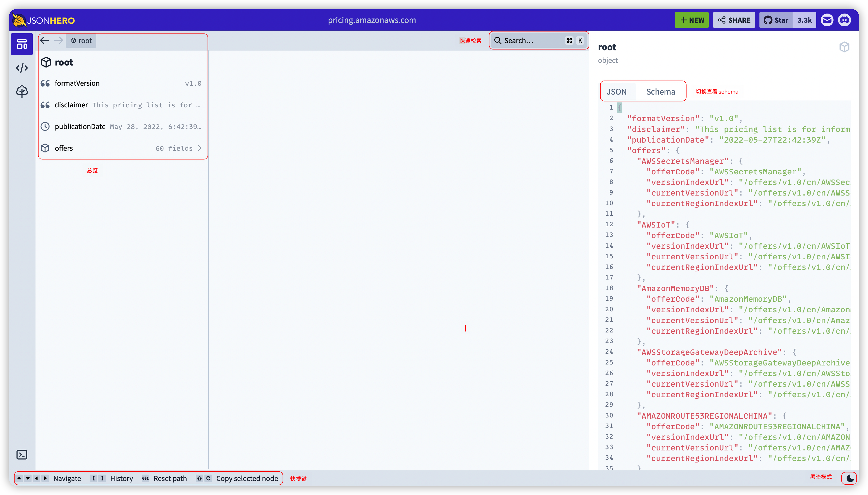Toggle dark mode moon button

(850, 478)
